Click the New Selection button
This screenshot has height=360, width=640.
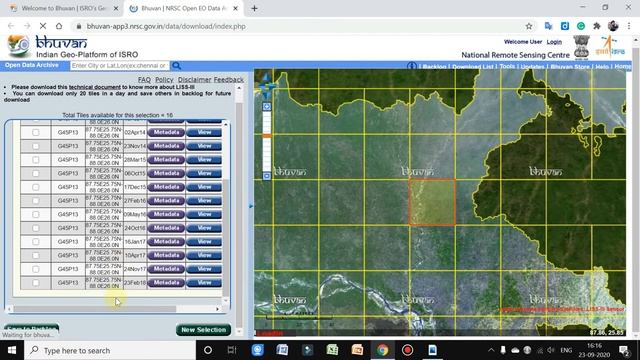(x=203, y=329)
